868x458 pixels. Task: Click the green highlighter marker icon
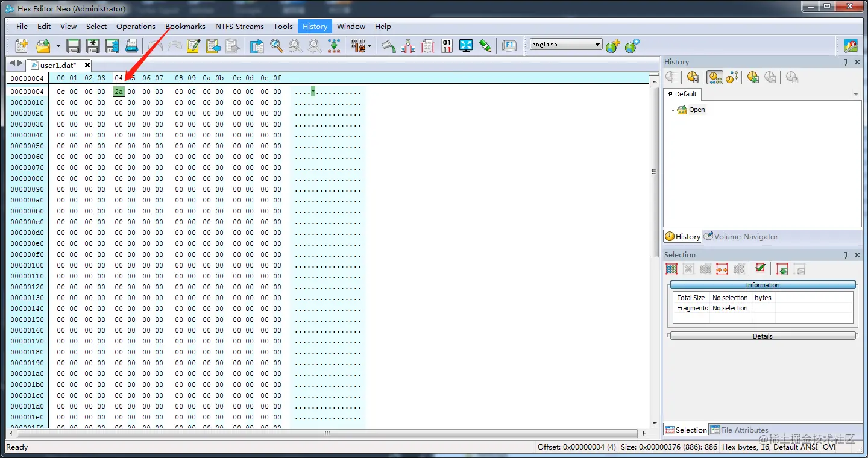[485, 46]
